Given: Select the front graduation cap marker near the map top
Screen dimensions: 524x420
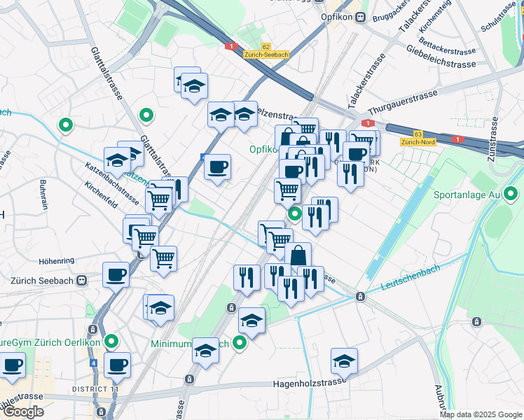Looking at the screenshot, I should (x=194, y=88).
